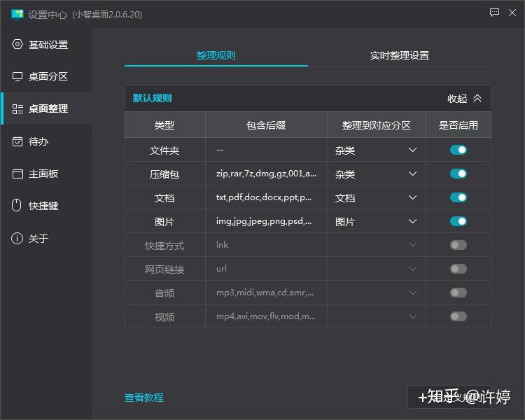The image size is (525, 420).
Task: Click the 快捷方式 type cell
Action: click(x=164, y=245)
